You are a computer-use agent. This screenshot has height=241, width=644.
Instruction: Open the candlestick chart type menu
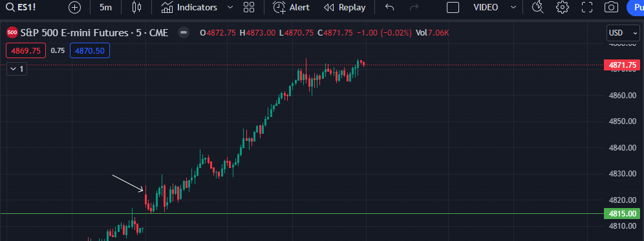137,7
